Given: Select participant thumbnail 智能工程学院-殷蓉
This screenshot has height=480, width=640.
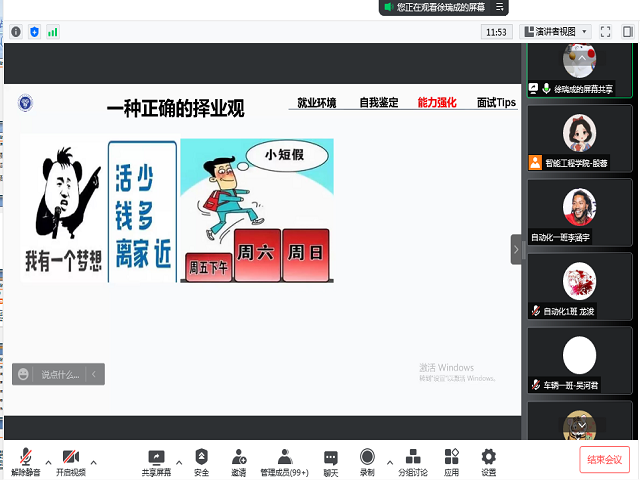Looking at the screenshot, I should 580,139.
